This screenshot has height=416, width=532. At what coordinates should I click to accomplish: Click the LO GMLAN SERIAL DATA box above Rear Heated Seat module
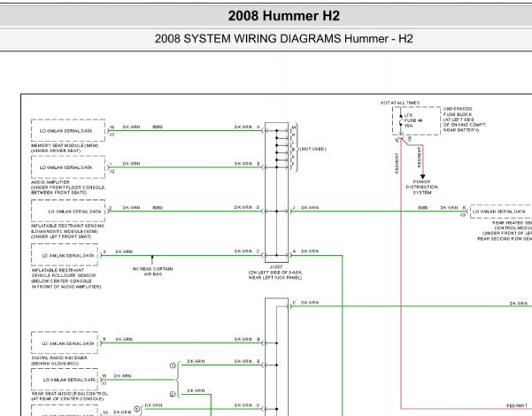tap(501, 212)
